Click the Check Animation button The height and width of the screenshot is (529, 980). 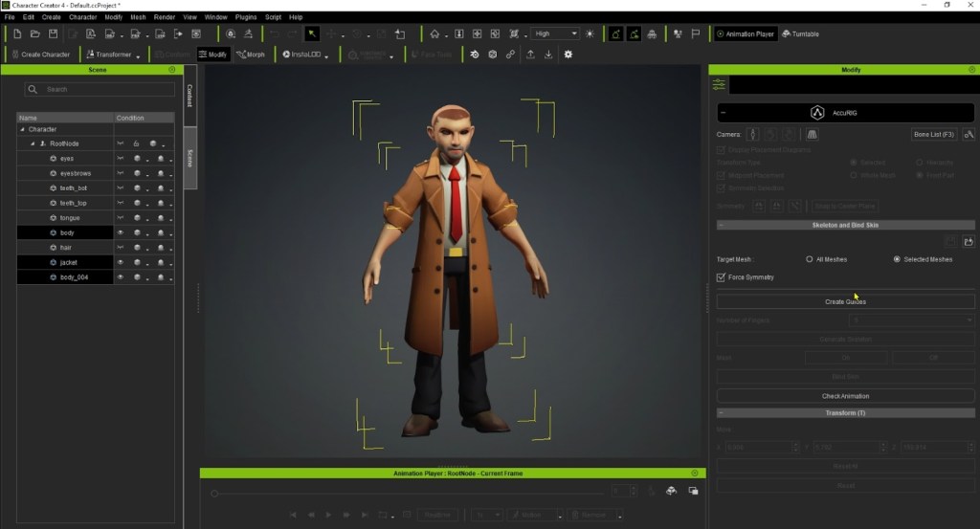point(845,396)
